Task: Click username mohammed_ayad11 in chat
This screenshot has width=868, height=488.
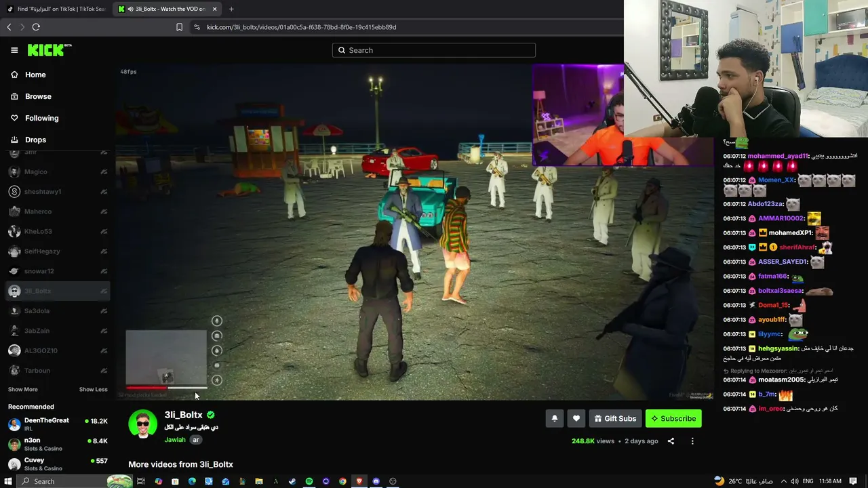Action: [x=778, y=156]
